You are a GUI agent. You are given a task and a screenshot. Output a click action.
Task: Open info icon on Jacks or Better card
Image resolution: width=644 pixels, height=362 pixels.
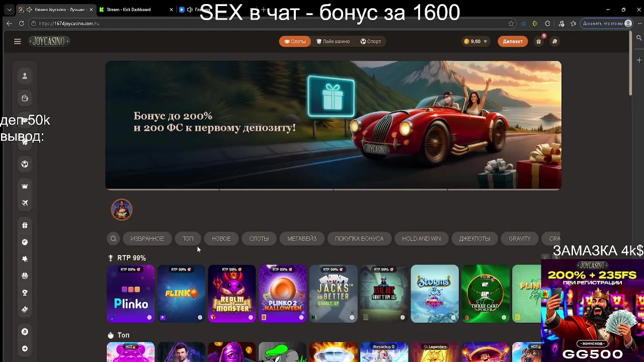tap(352, 317)
